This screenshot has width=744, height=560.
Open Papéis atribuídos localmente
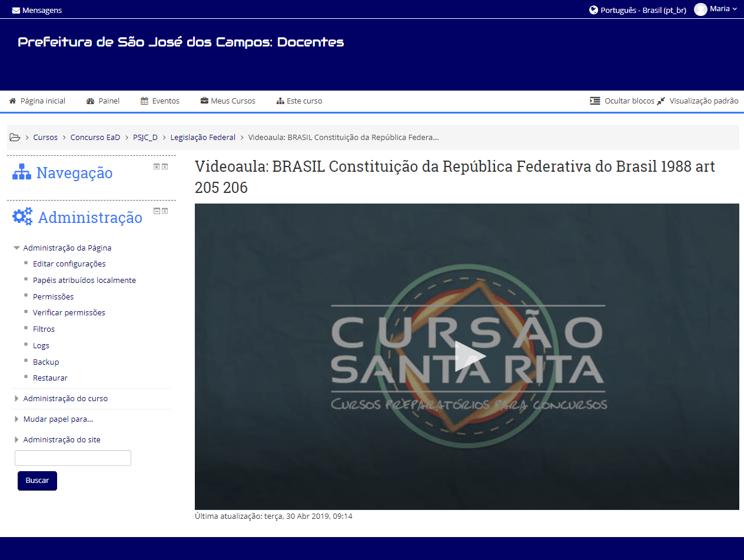coord(84,280)
